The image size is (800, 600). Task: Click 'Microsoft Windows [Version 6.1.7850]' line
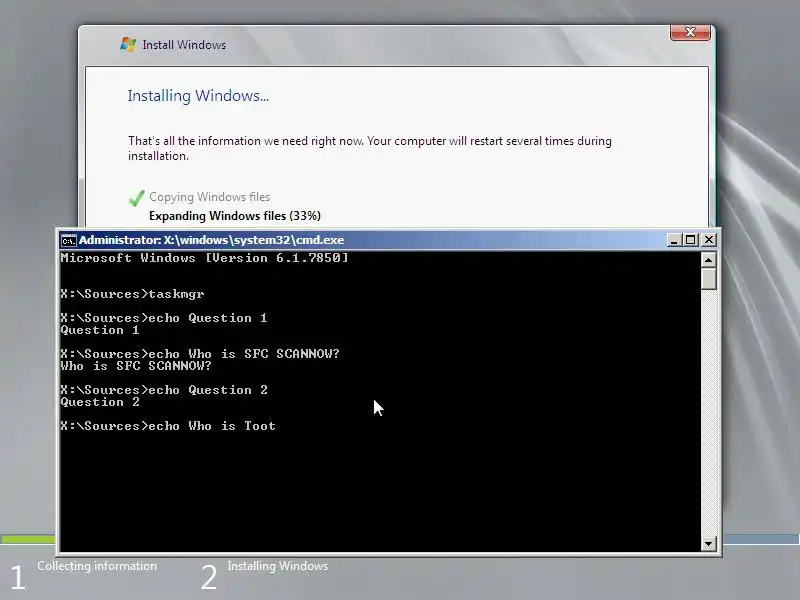coord(204,258)
